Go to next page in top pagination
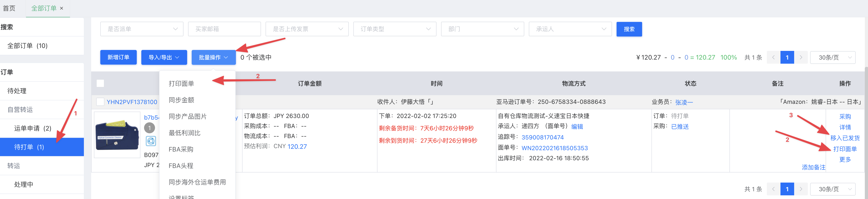The image size is (868, 199). [801, 57]
